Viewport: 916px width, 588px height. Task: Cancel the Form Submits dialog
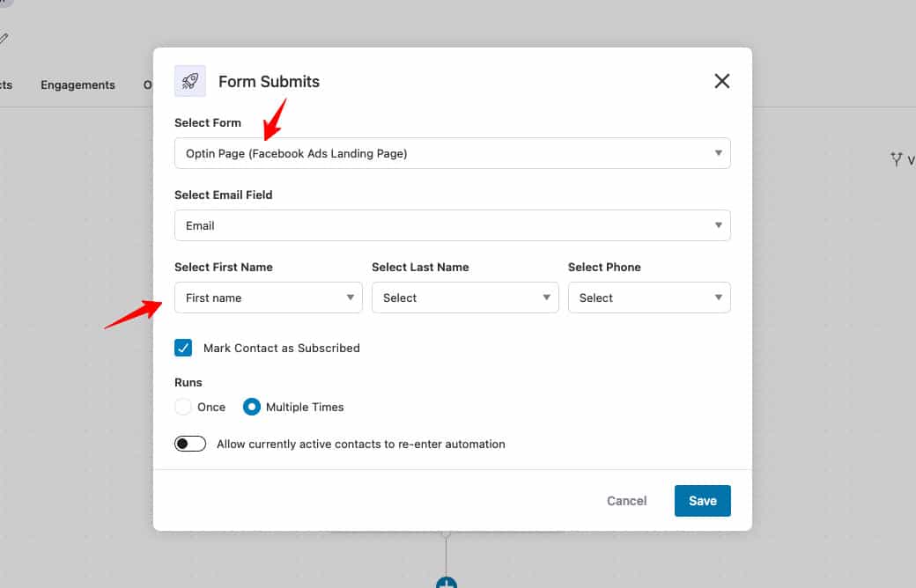click(x=625, y=500)
